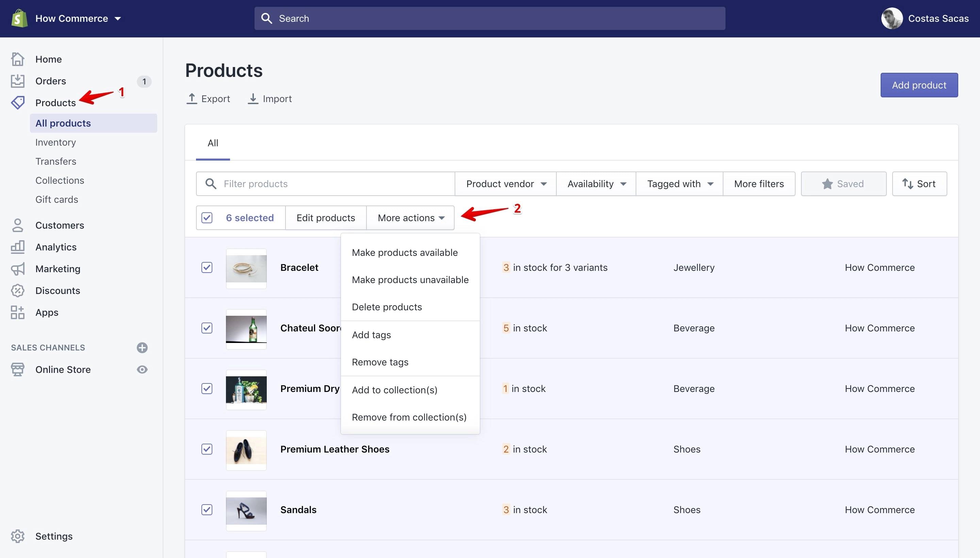Viewport: 980px width, 558px height.
Task: Open the How Commerce store dropdown
Action: (78, 18)
